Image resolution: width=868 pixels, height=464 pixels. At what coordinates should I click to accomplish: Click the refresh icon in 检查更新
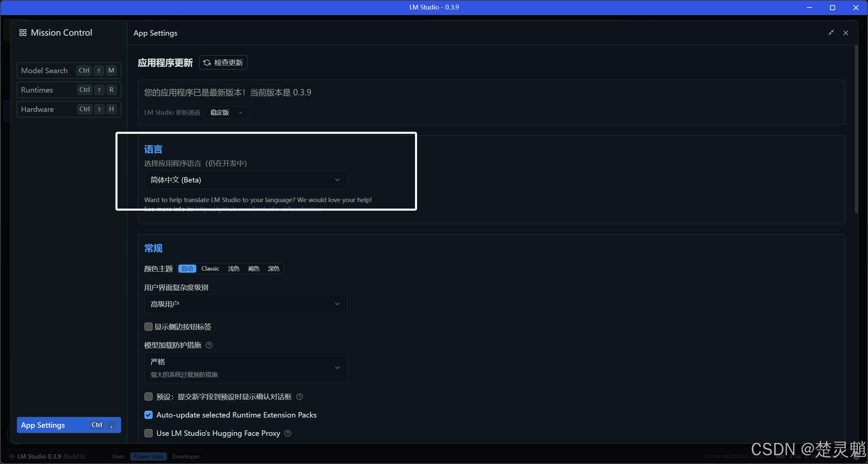coord(207,63)
